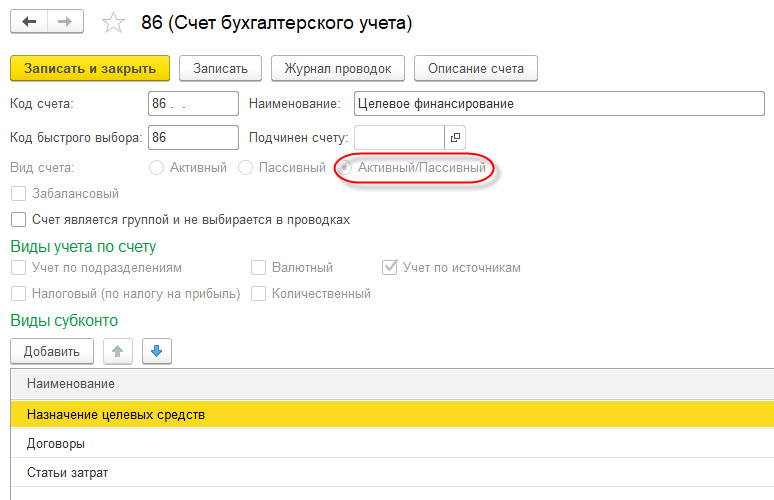Viewport: 774px width, 500px height.
Task: Select the Активный/Пассивный radio option
Action: pyautogui.click(x=346, y=168)
